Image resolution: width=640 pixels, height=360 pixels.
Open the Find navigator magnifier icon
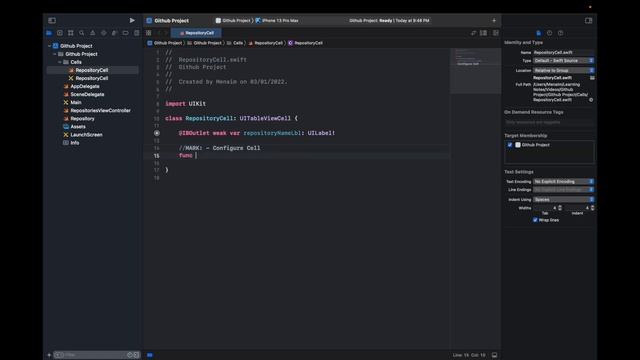point(82,33)
